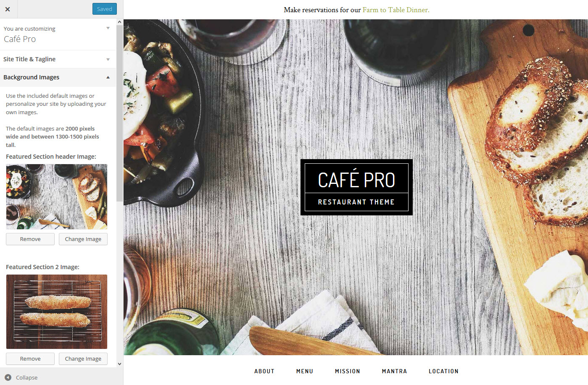Viewport: 588px width, 385px height.
Task: Open the Menu navigation item
Action: (x=305, y=371)
